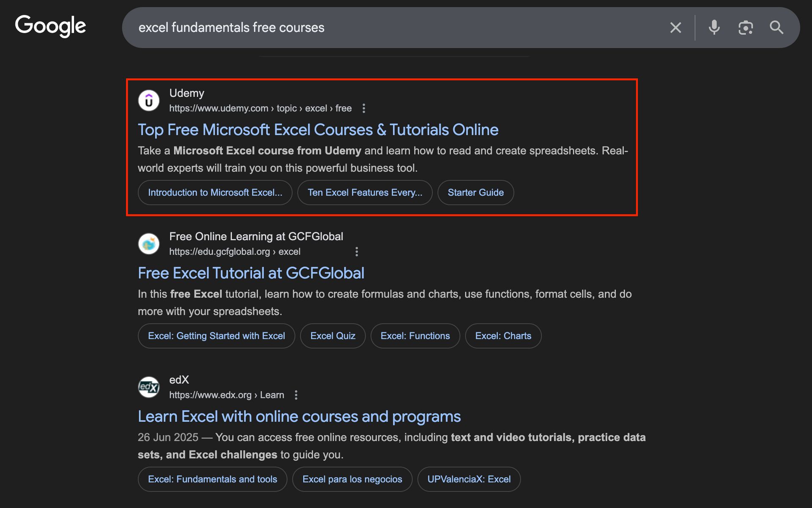Click the Starter Guide chip
The image size is (812, 508).
pyautogui.click(x=475, y=193)
